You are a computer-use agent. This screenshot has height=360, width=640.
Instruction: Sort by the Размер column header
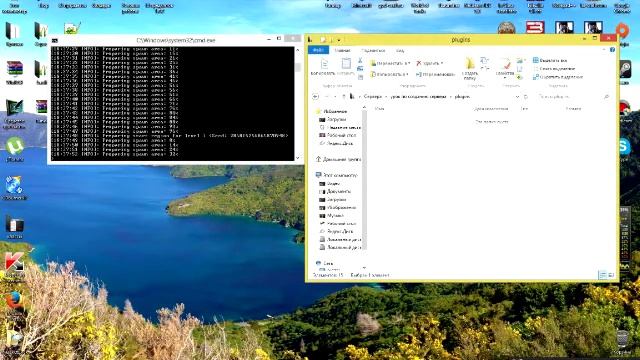tap(573, 109)
